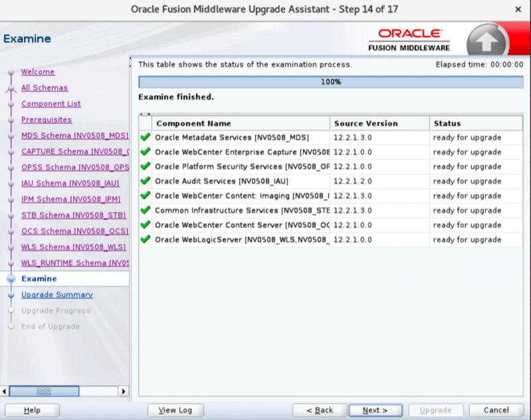Screen dimensions: 531x420
Task: Proceed with Next > button
Action: point(375,410)
